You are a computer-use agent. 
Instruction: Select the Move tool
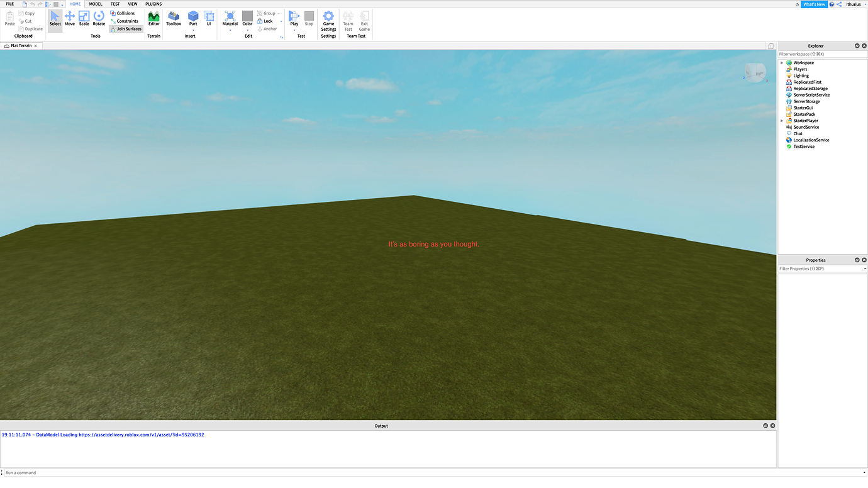tap(69, 19)
